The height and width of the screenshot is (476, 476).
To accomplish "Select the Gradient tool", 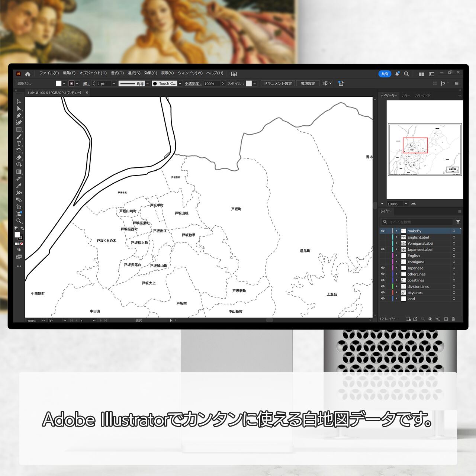I will (x=19, y=172).
